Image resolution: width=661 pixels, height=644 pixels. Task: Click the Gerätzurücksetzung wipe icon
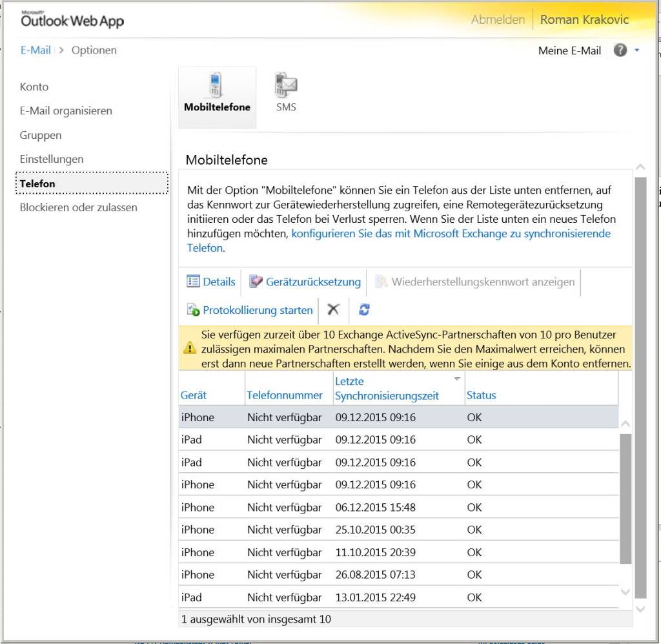point(256,281)
